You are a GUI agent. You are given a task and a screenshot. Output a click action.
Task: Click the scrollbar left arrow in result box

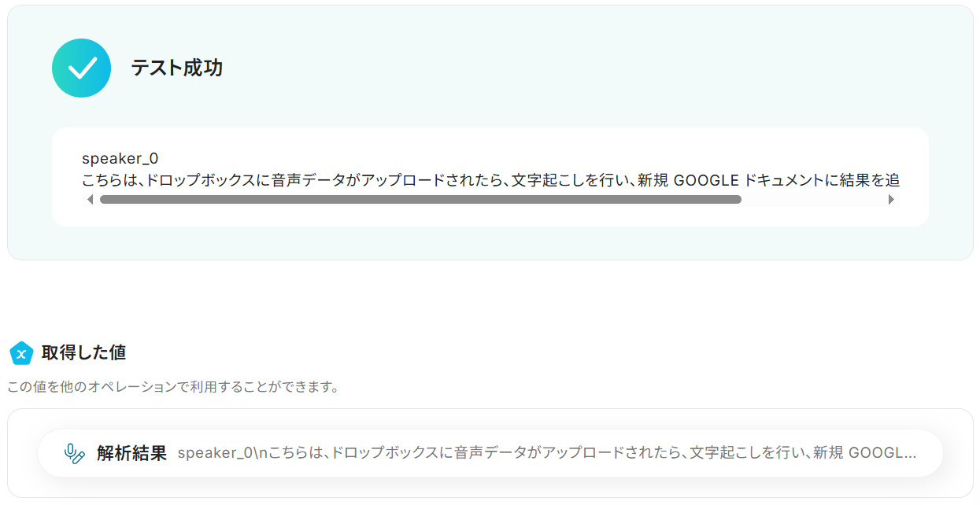(90, 200)
